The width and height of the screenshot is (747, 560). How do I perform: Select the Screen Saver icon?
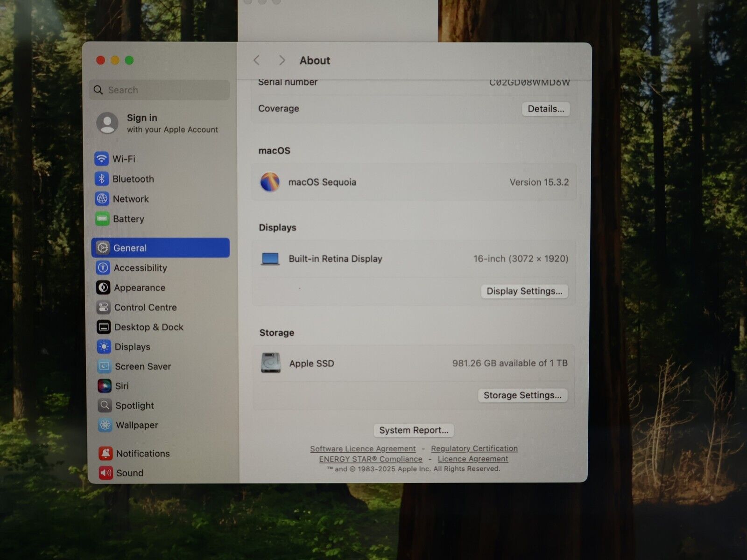coord(104,366)
